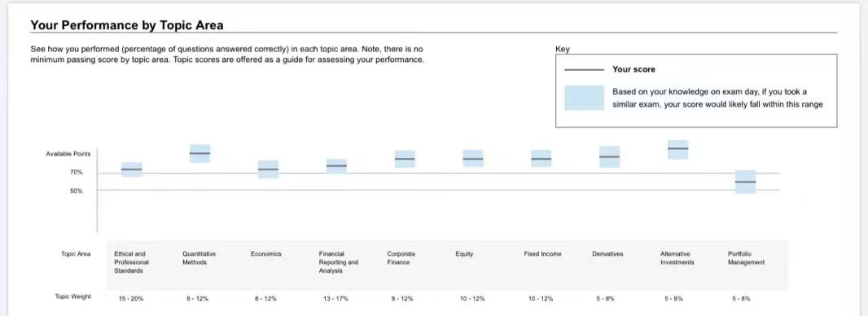The height and width of the screenshot is (316, 868).
Task: Select the Derivatives score range box
Action: [x=610, y=157]
